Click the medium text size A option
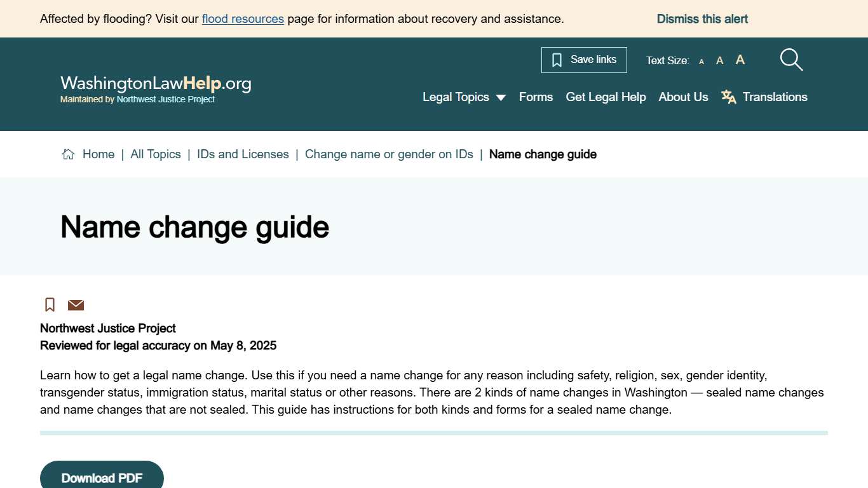Viewport: 868px width, 488px height. (719, 60)
